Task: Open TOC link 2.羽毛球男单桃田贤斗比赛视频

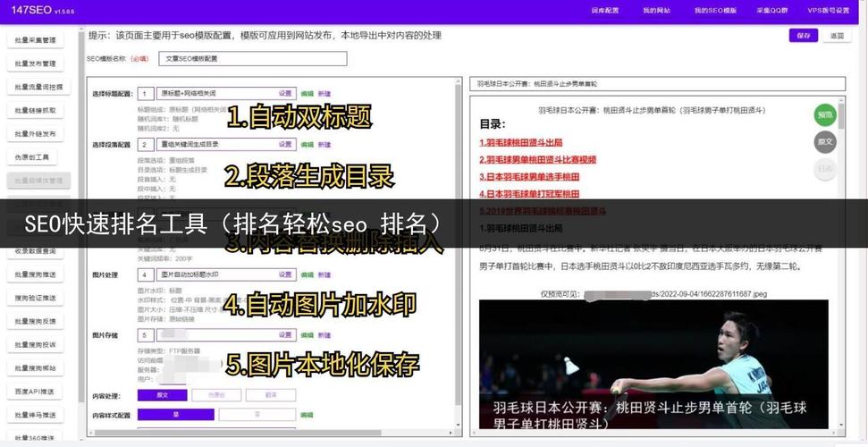Action: click(x=537, y=159)
